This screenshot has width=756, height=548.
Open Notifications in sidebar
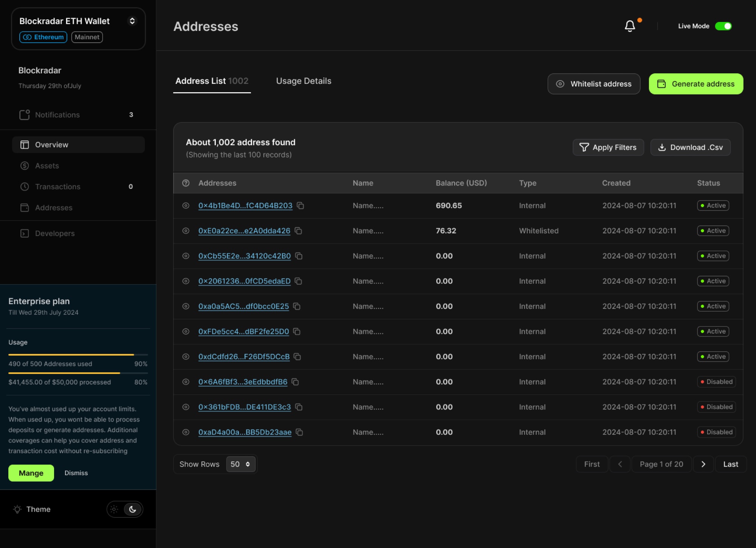click(78, 115)
